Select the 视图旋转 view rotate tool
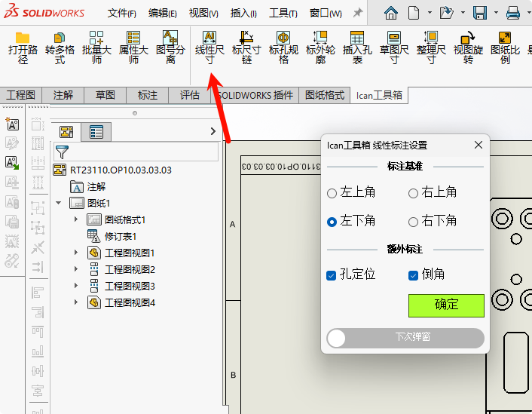Viewport: 532px width, 414px height. [468, 48]
